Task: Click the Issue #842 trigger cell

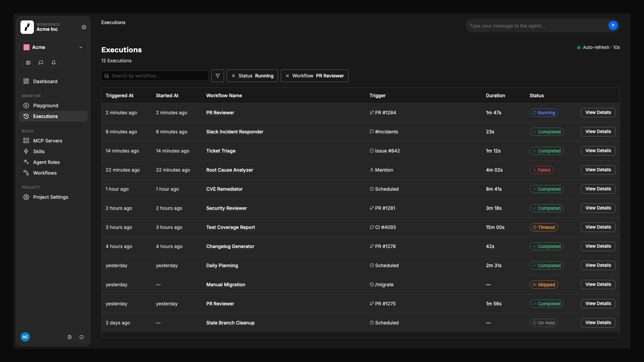Action: (385, 151)
